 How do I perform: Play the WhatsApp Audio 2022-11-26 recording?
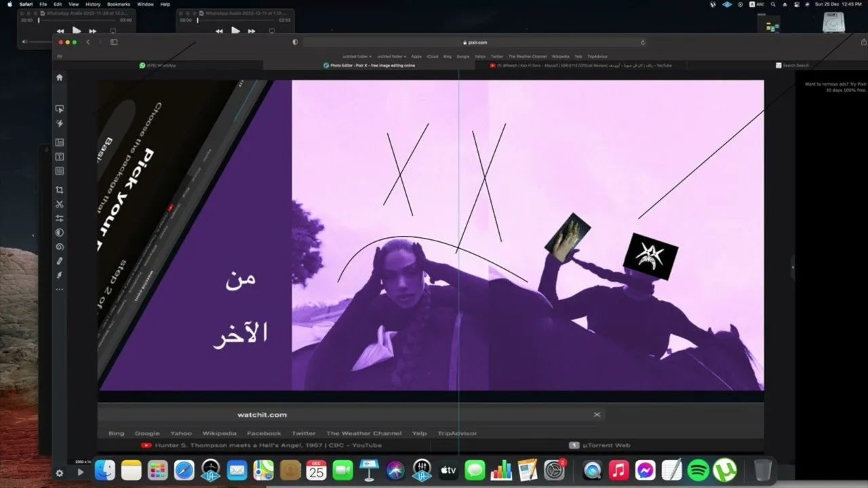[x=77, y=30]
